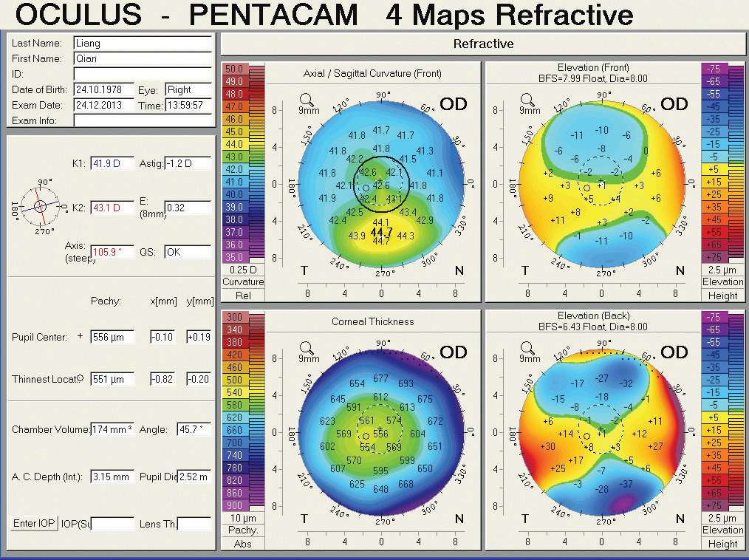Click the 693 value on thickness map
This screenshot has height=560, width=749.
(406, 383)
